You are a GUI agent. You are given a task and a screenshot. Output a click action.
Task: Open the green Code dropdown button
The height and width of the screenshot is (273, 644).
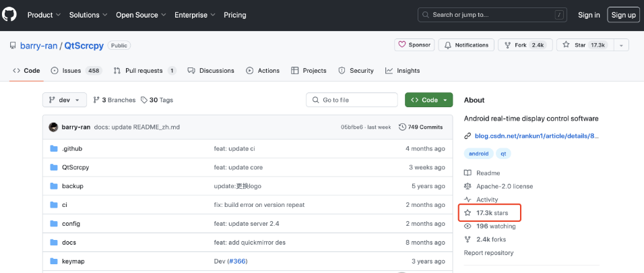tap(429, 100)
